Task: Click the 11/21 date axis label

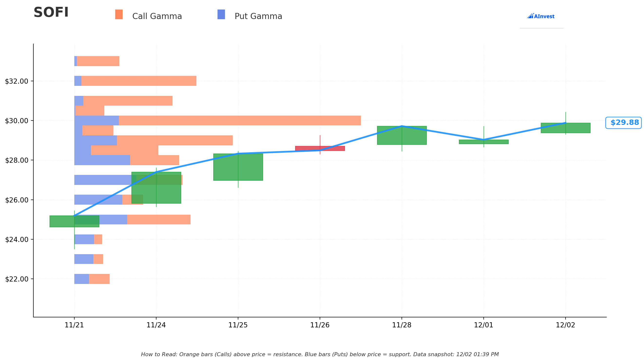Action: [74, 325]
